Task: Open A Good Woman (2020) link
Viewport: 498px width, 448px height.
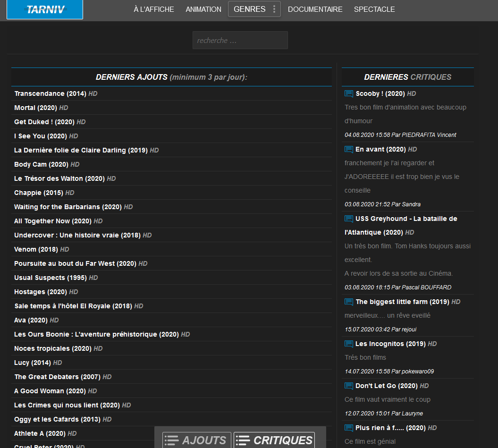Action: click(56, 391)
